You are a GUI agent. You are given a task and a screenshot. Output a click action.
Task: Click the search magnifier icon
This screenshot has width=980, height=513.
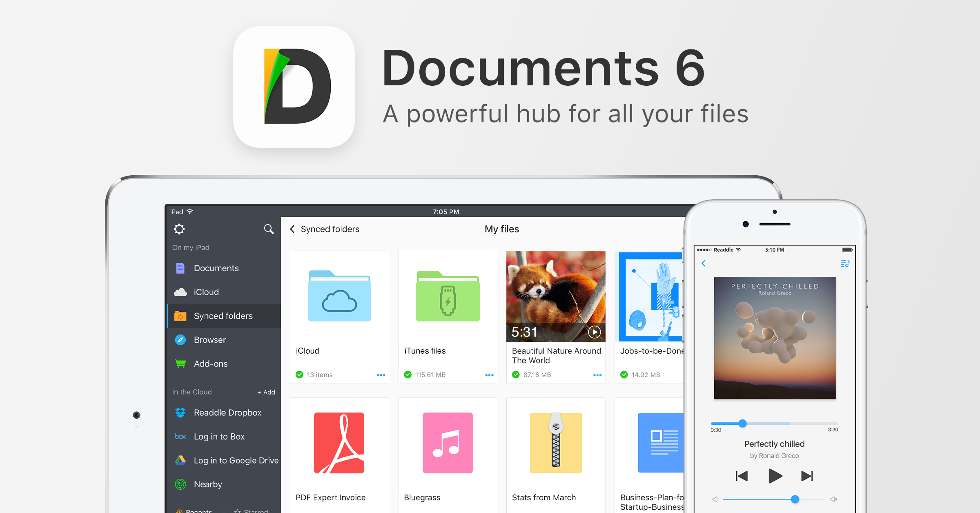click(x=268, y=229)
